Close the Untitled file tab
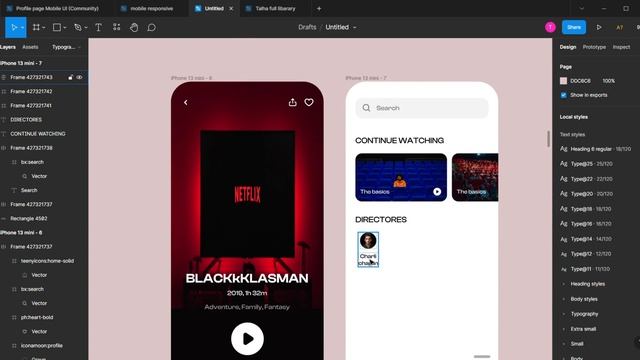Image resolution: width=640 pixels, height=360 pixels. (231, 9)
